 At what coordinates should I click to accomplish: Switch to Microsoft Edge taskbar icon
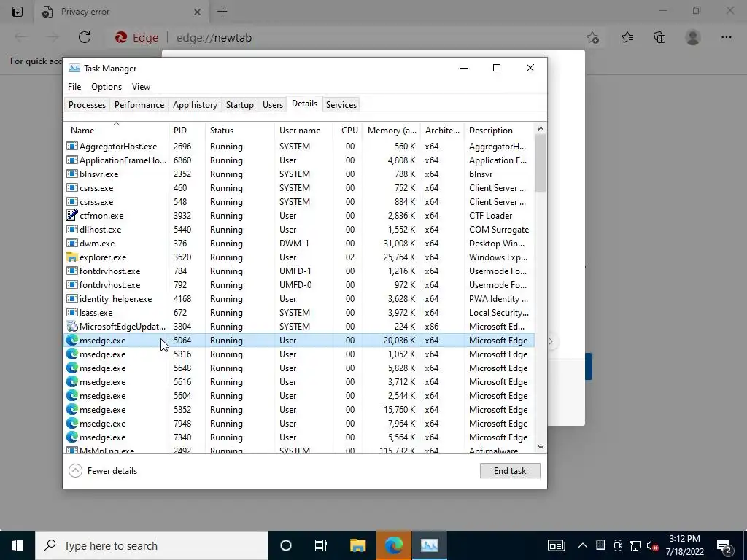(393, 545)
